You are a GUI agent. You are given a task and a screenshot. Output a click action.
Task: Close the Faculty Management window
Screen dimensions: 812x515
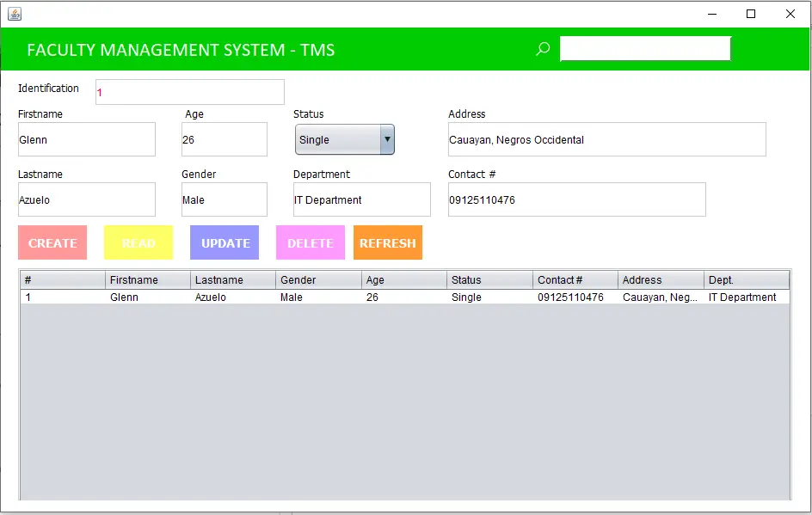pyautogui.click(x=790, y=14)
